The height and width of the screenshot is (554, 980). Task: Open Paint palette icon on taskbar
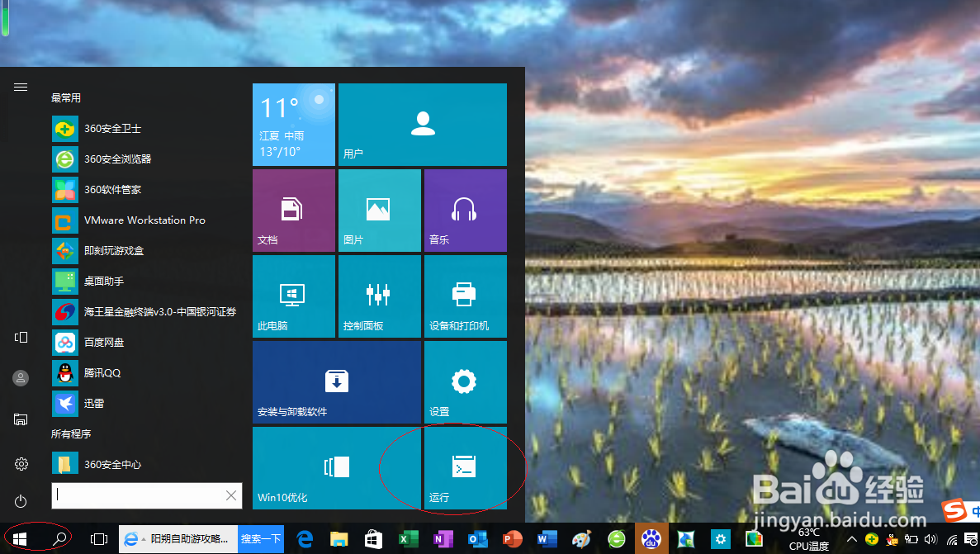(x=581, y=539)
